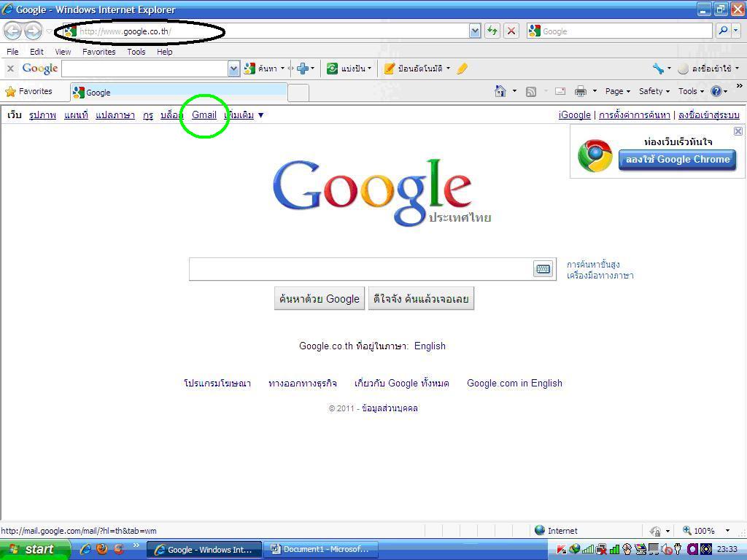
Task: Click the Google Toolbar search input box
Action: [145, 69]
